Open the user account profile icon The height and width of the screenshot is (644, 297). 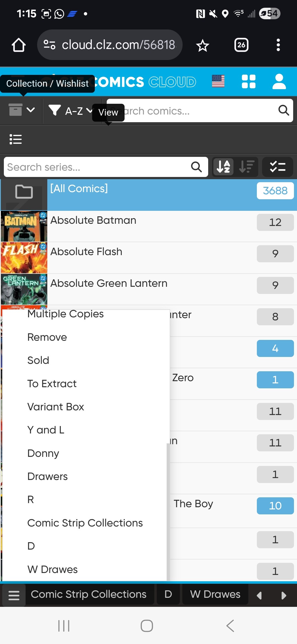pyautogui.click(x=279, y=82)
